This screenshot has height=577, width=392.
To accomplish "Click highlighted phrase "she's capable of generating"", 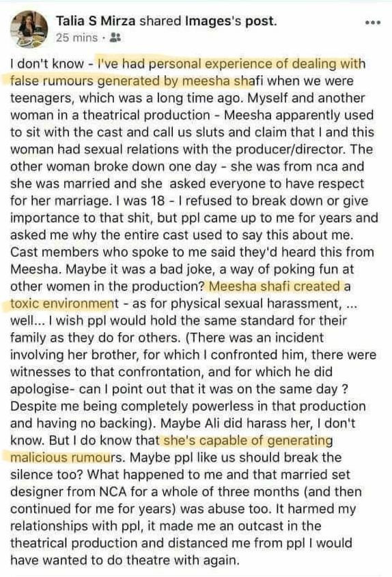I will (x=247, y=440).
